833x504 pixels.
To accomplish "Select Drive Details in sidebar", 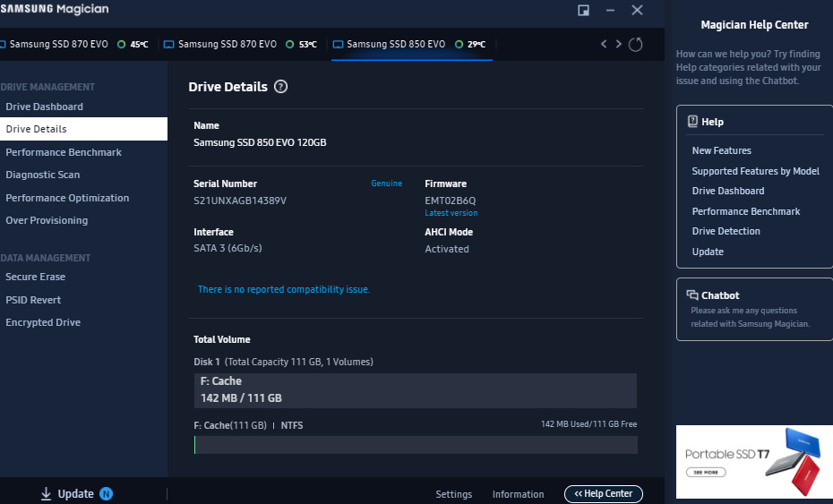I will [83, 129].
